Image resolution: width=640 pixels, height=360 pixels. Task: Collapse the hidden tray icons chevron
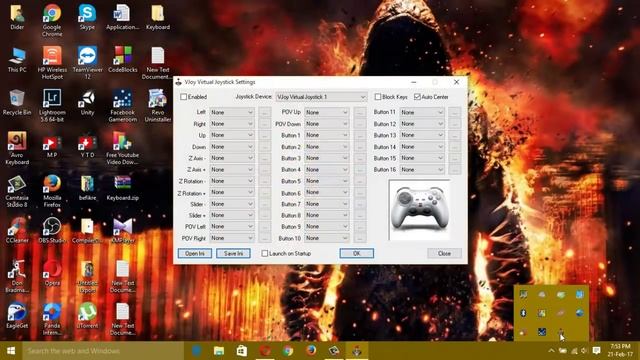point(551,351)
